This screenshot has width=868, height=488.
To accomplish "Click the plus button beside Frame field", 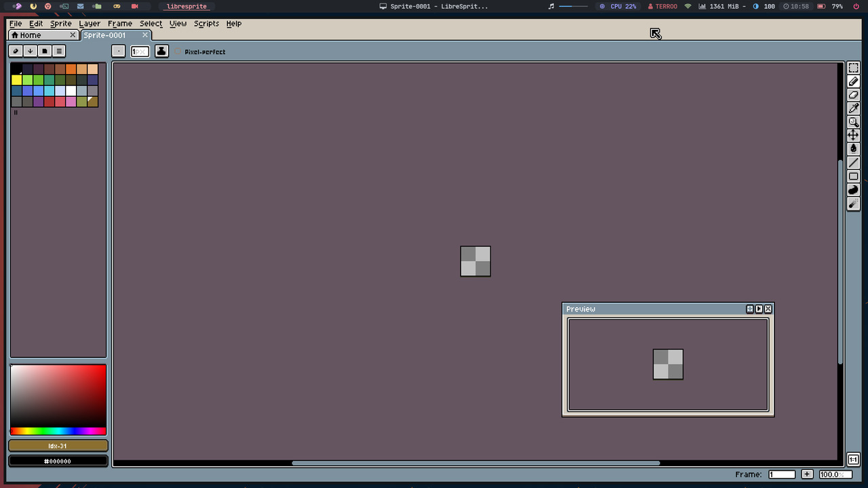I will click(807, 474).
